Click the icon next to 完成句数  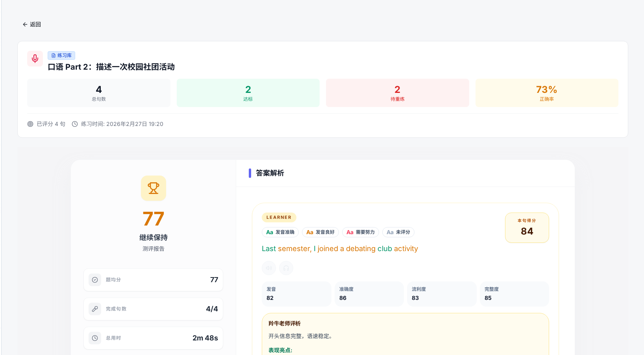pos(95,309)
